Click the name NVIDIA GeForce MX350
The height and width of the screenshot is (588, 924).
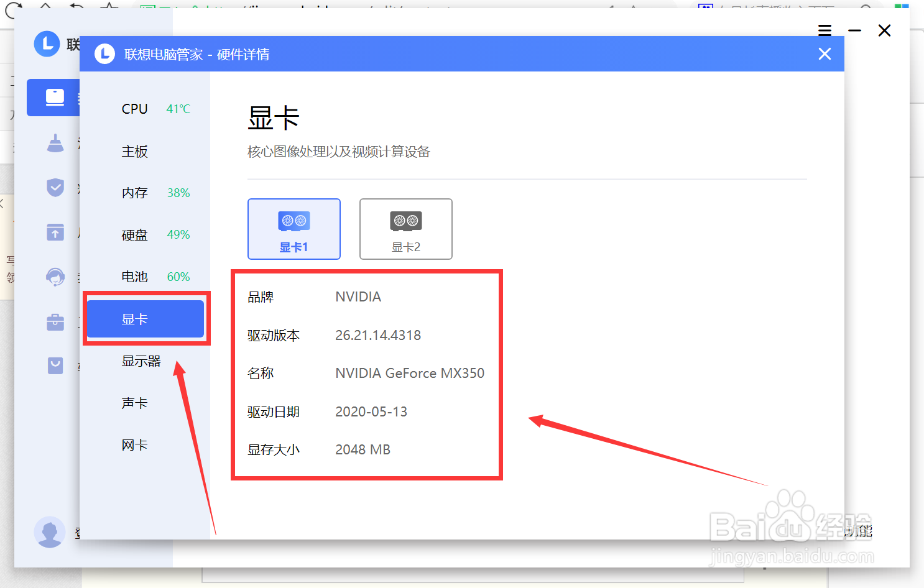coord(410,373)
